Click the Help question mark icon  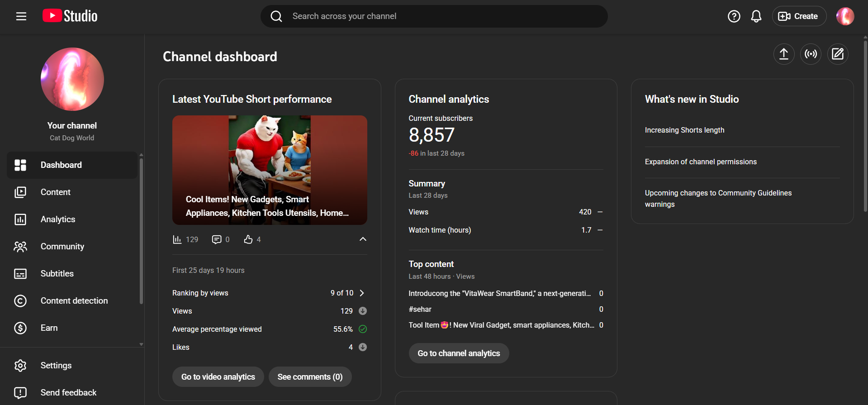(734, 16)
